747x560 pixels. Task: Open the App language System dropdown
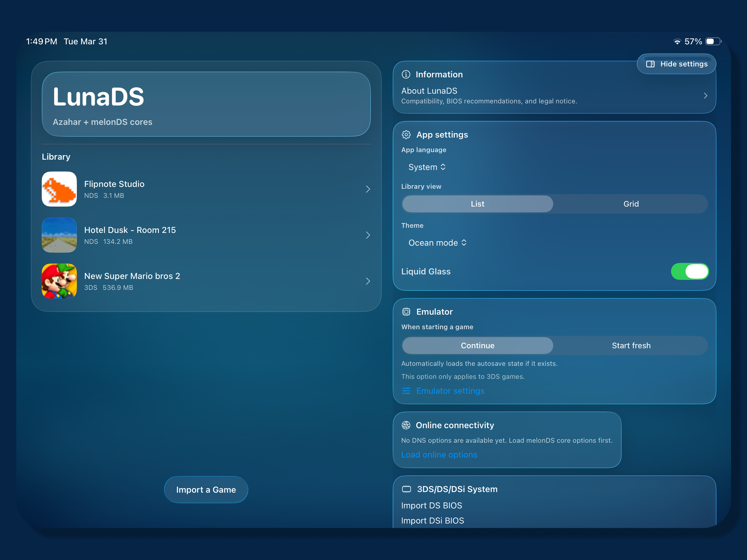tap(426, 167)
